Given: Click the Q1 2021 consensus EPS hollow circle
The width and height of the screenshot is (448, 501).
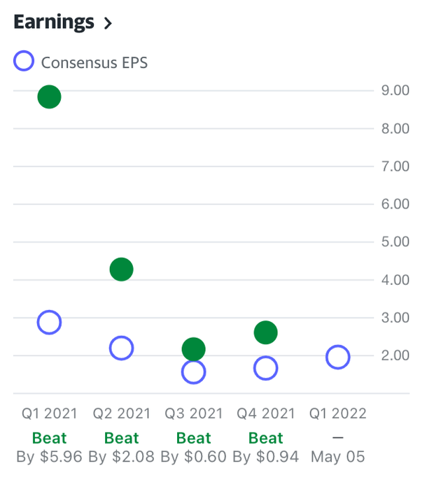Looking at the screenshot, I should pos(49,323).
